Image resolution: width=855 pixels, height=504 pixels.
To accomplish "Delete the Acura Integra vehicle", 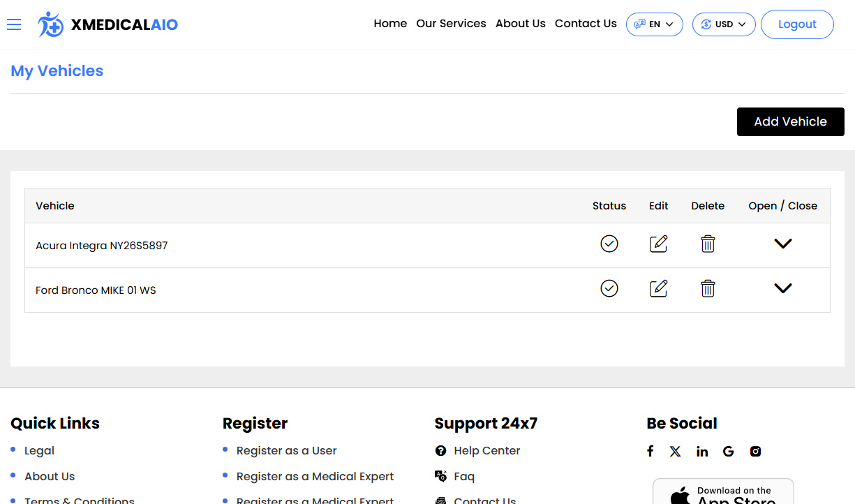I will 708,244.
